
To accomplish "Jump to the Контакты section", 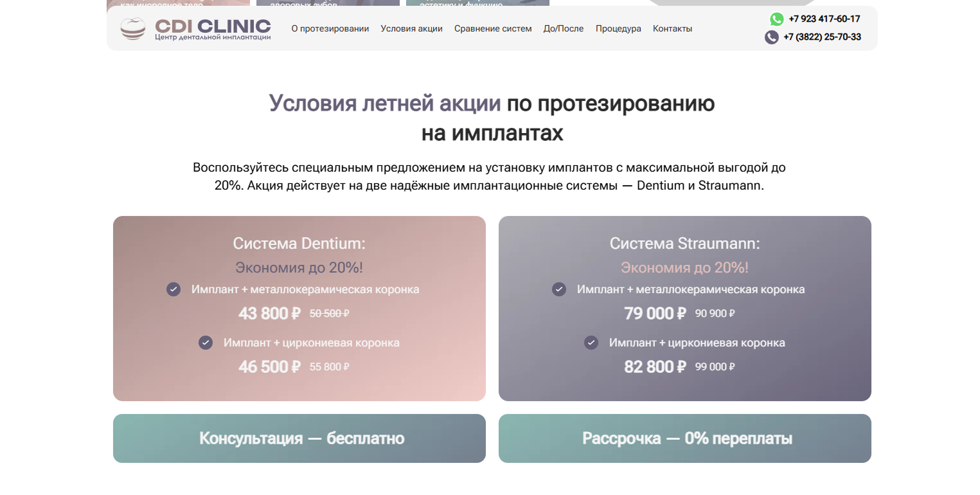I will 672,28.
